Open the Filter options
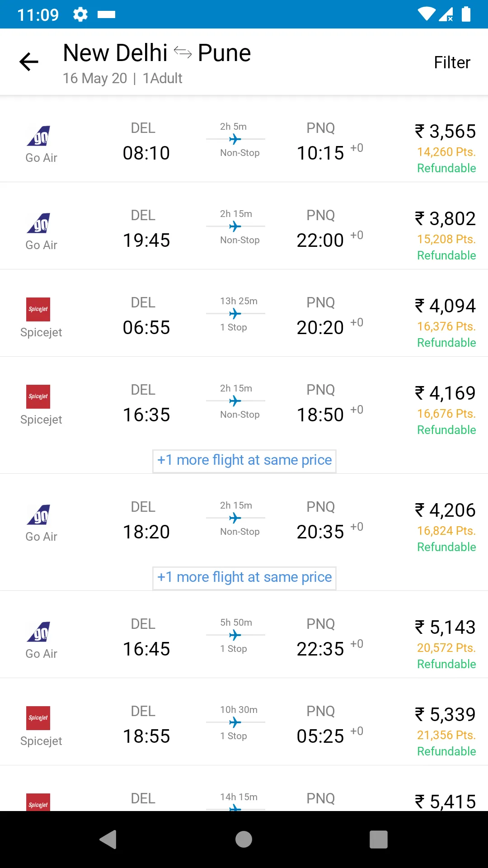The height and width of the screenshot is (868, 488). [x=452, y=62]
